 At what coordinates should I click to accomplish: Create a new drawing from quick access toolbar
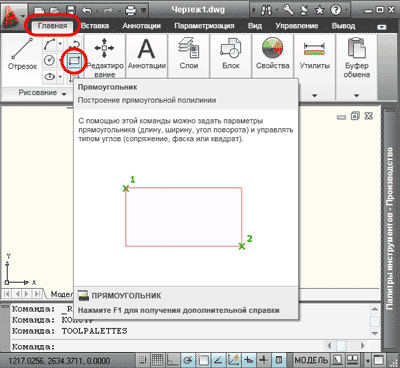tap(39, 11)
